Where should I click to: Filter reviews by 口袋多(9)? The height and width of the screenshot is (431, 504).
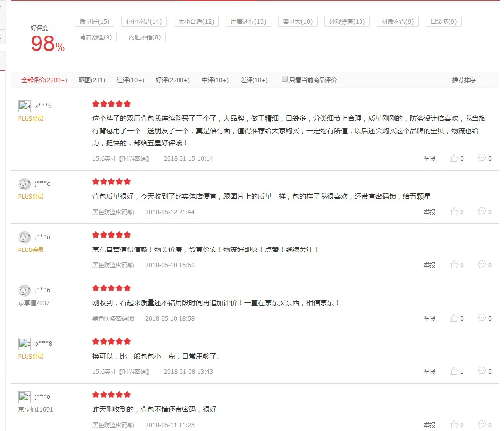click(x=443, y=21)
